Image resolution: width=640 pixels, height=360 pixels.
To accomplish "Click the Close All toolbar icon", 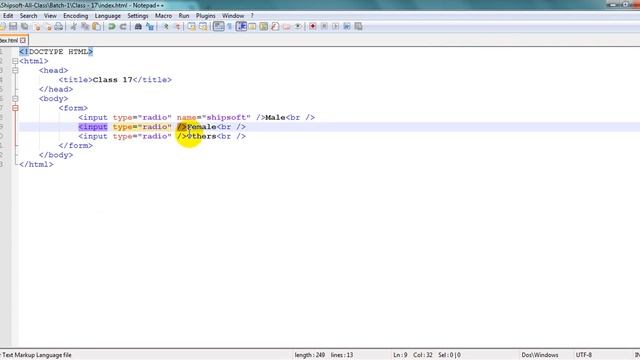I will point(48,27).
